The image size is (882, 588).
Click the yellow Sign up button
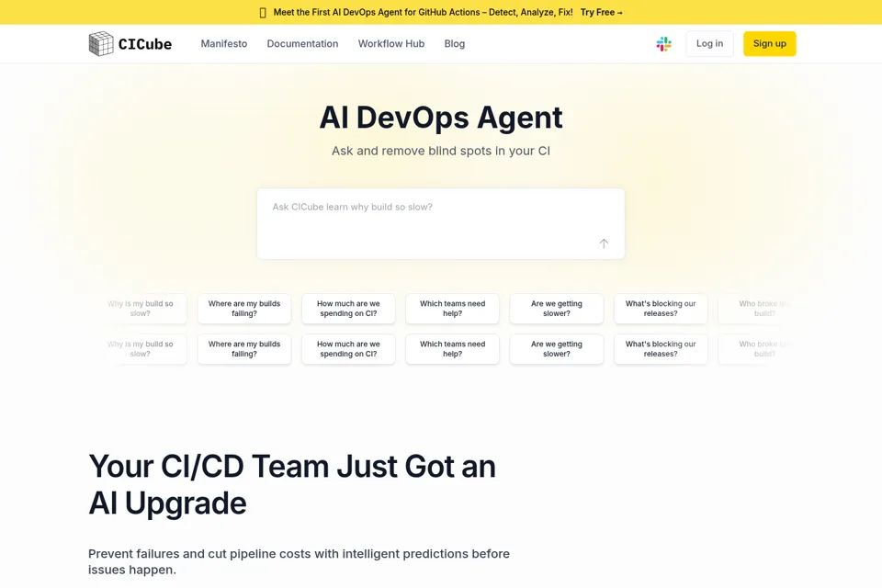click(770, 44)
